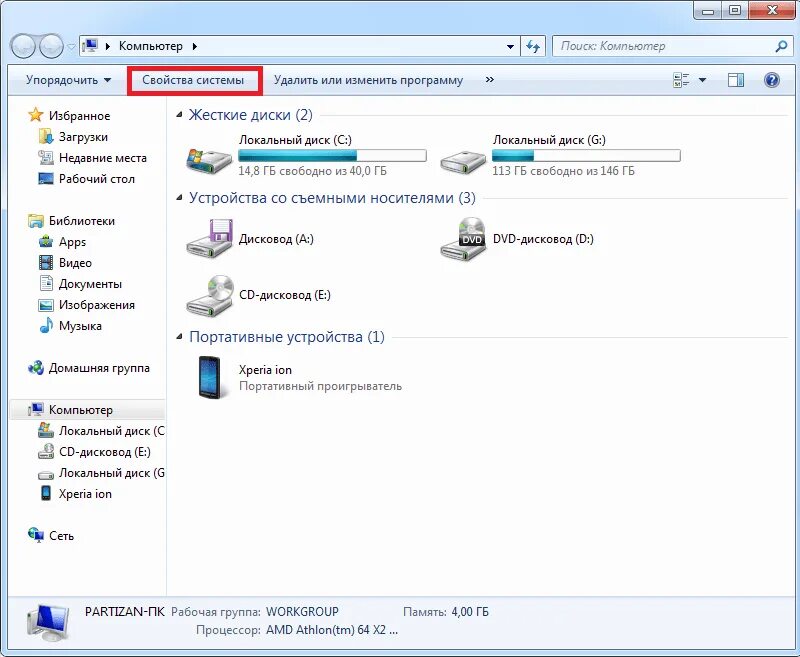This screenshot has width=800, height=657.
Task: Open Help question mark icon
Action: pos(772,80)
